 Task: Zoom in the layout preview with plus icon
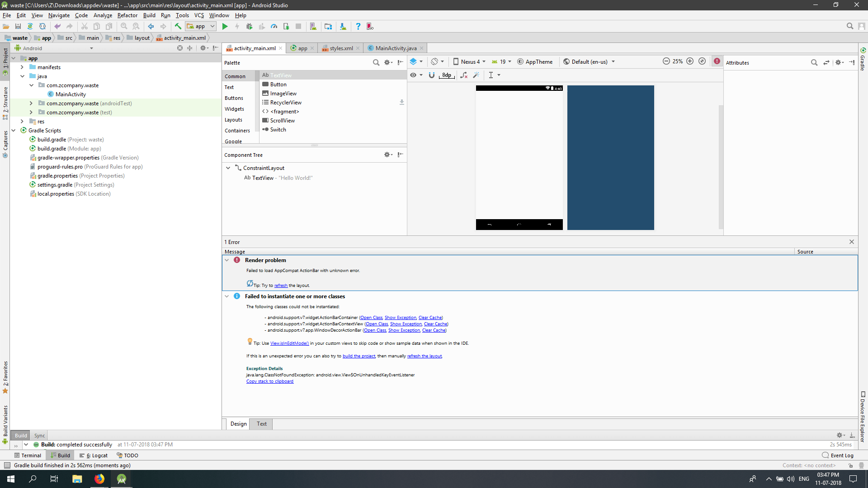tap(690, 61)
